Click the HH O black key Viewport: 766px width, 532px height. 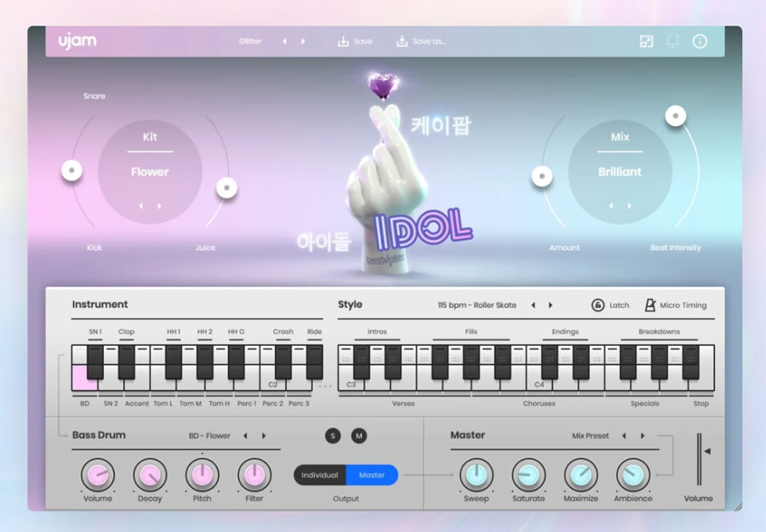coord(236,362)
